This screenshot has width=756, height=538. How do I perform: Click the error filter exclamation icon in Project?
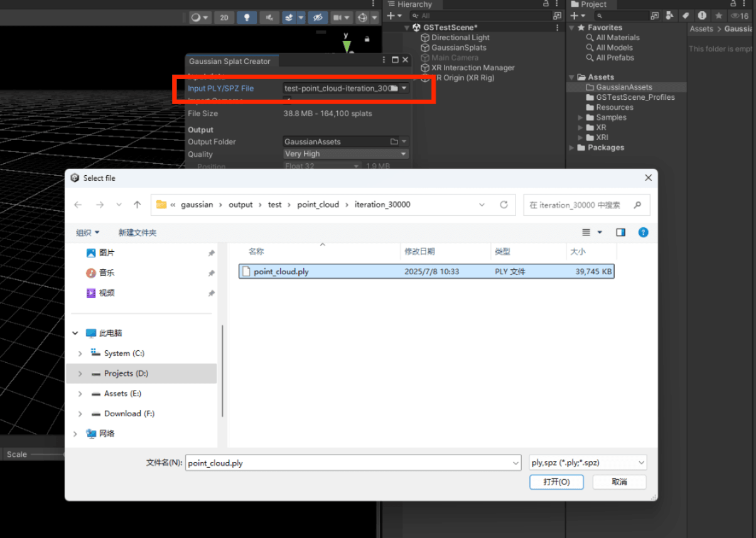(x=702, y=16)
